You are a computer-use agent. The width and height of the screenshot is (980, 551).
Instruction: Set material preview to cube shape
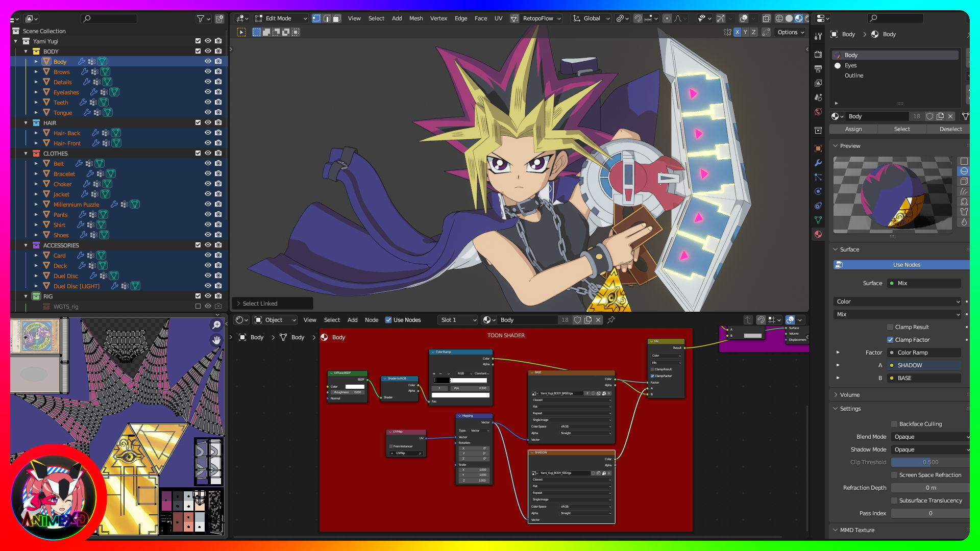tap(964, 181)
